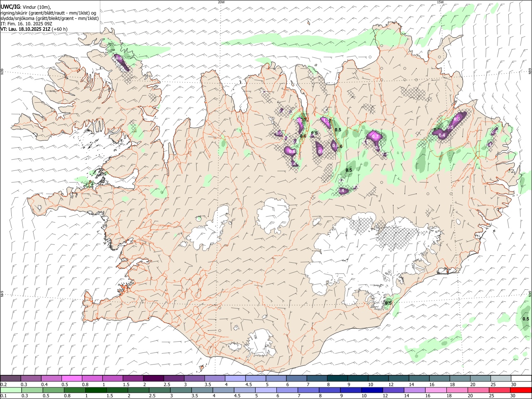Select the hot pink legend swatch labeled 20
This screenshot has width=532, height=399.
click(478, 390)
